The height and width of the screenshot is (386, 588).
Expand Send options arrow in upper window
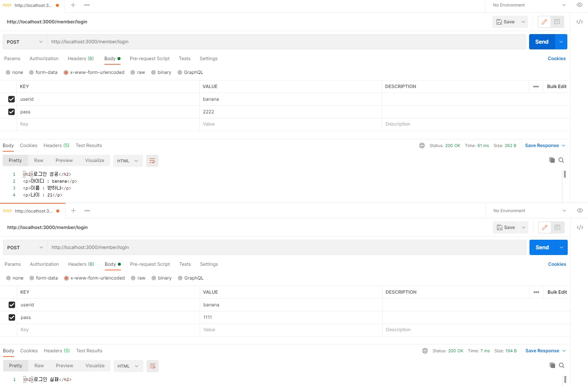click(x=561, y=42)
